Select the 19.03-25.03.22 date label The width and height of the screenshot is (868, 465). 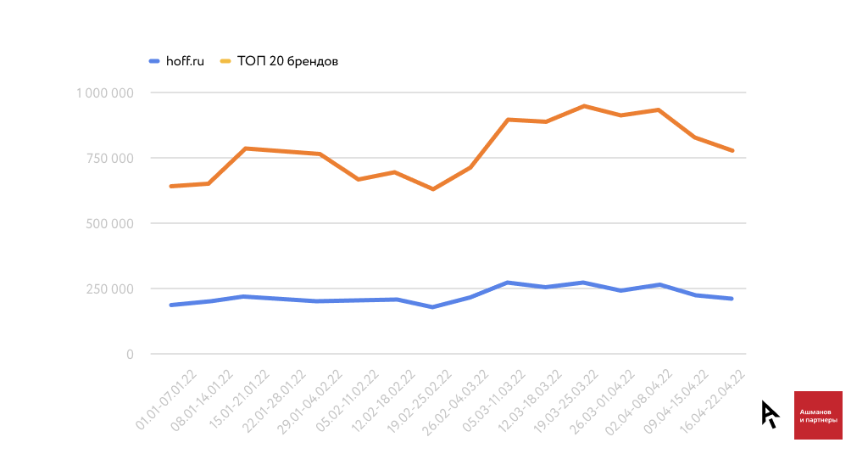[567, 401]
